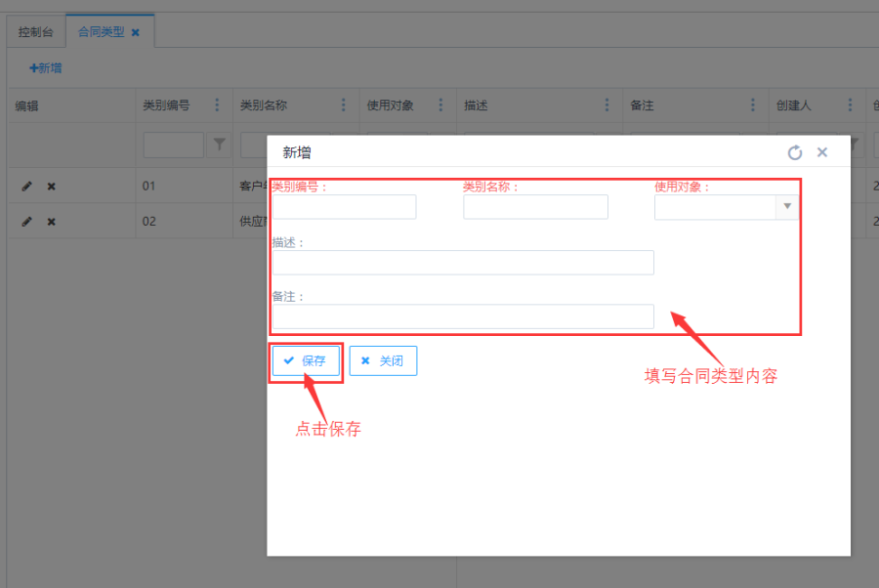Click the refresh icon in dialog header
This screenshot has height=588, width=879.
pyautogui.click(x=795, y=152)
